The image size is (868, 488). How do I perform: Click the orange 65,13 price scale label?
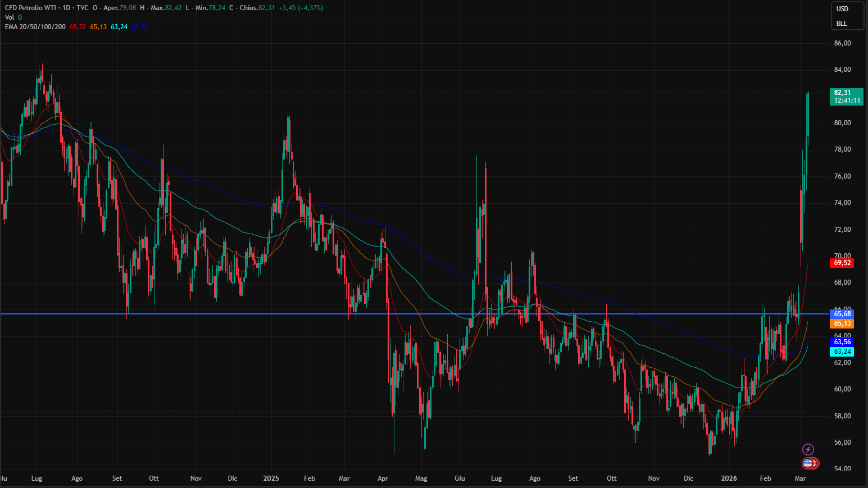click(x=842, y=323)
